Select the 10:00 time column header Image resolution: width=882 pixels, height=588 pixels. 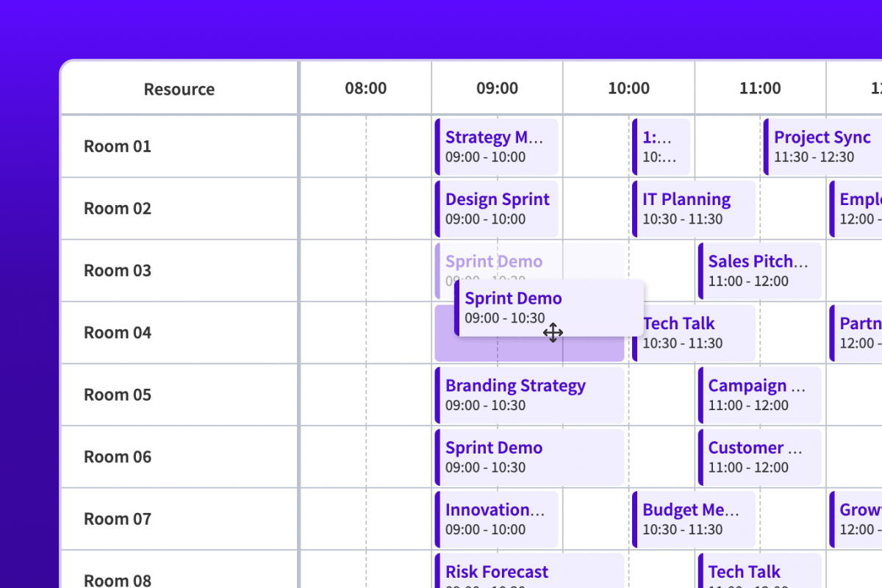(x=628, y=89)
